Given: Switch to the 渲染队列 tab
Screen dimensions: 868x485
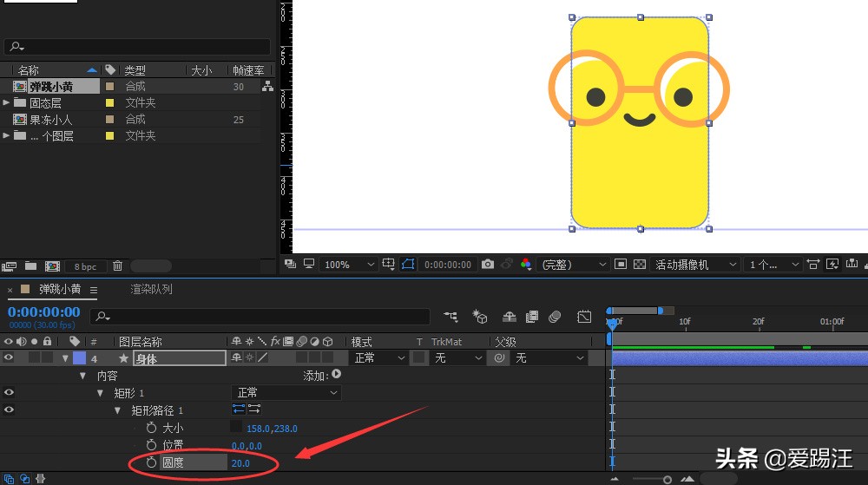Looking at the screenshot, I should (151, 289).
